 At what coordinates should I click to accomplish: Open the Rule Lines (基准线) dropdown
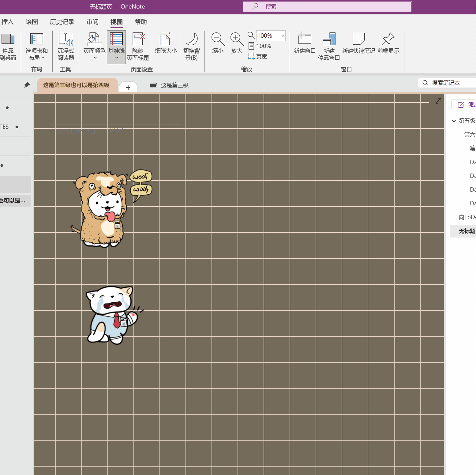[116, 58]
